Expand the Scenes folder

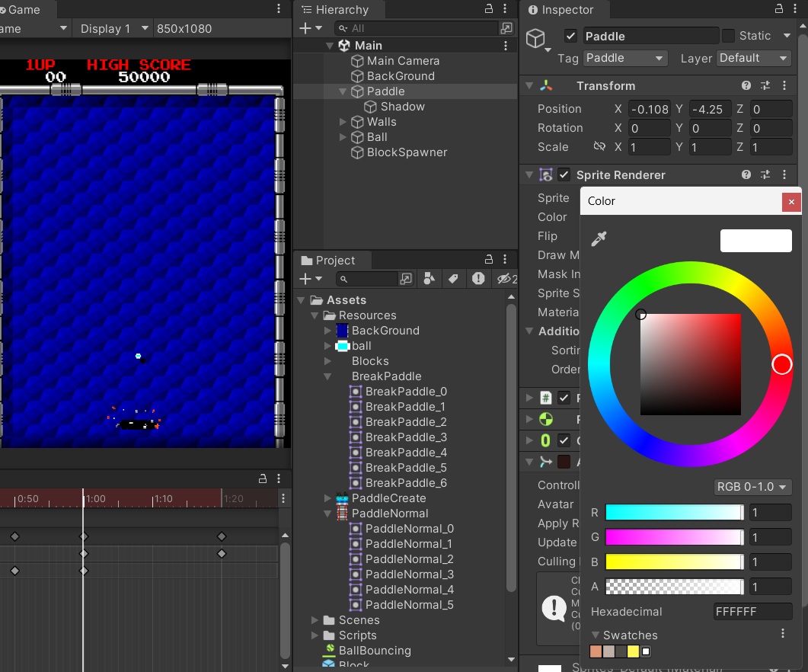(315, 620)
